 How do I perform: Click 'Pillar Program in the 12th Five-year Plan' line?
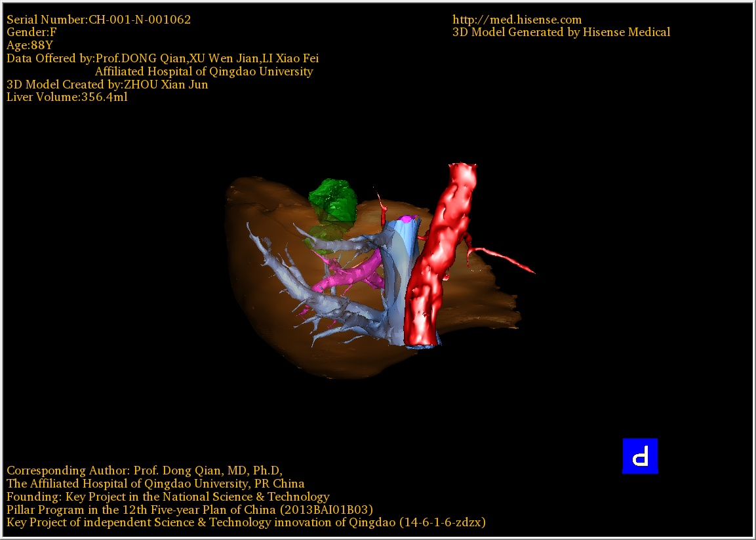point(189,510)
